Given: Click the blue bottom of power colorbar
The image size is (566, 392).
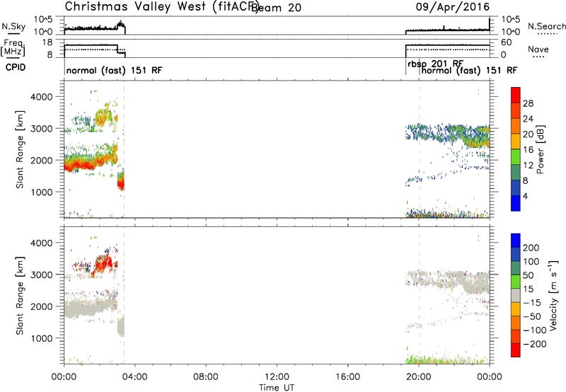Looking at the screenshot, I should pos(516,203).
